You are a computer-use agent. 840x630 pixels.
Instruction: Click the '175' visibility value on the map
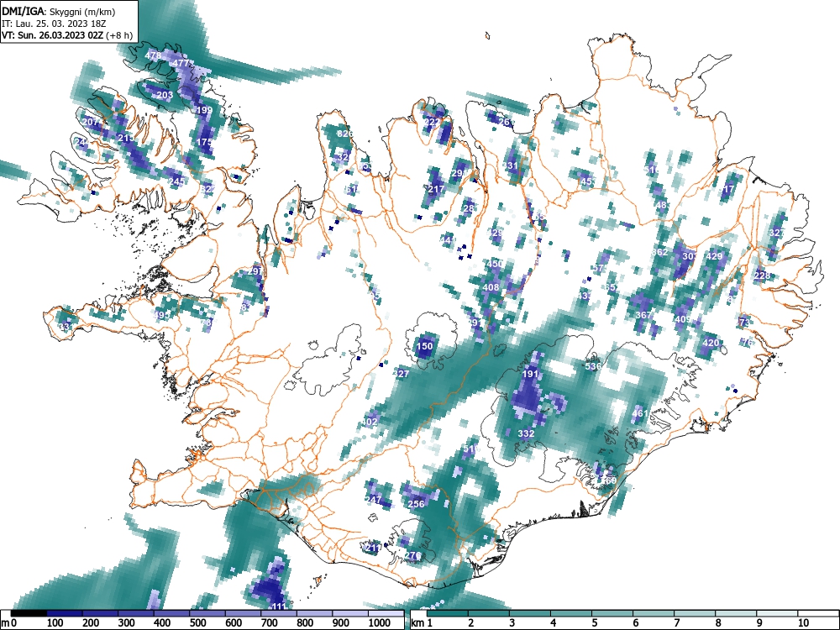point(205,143)
